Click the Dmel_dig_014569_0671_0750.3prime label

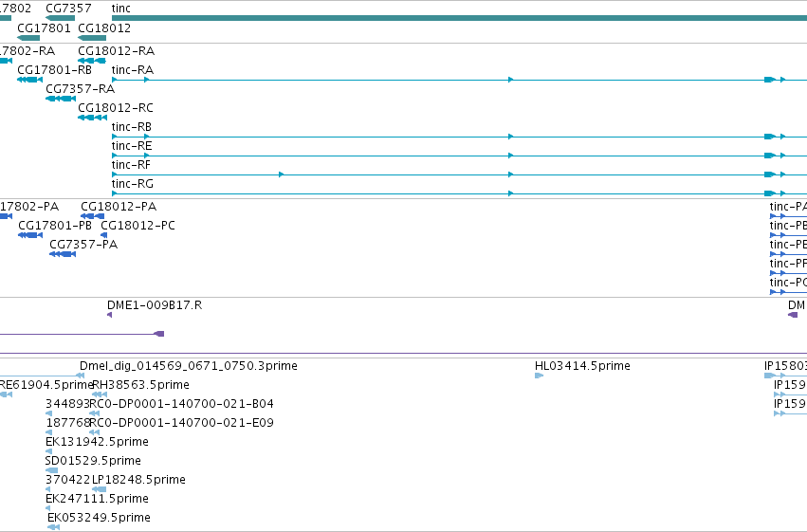pos(189,366)
